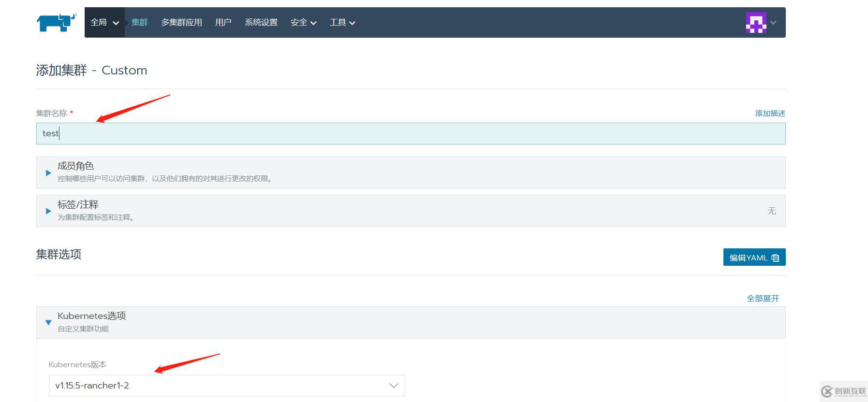Image resolution: width=868 pixels, height=402 pixels.
Task: Go to the 集群 clusters tab
Action: (x=140, y=22)
